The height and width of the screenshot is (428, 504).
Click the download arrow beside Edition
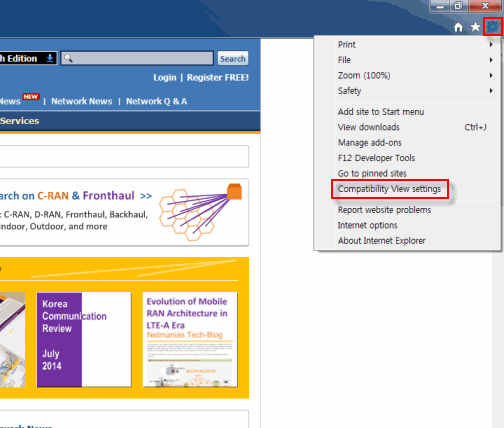point(50,58)
